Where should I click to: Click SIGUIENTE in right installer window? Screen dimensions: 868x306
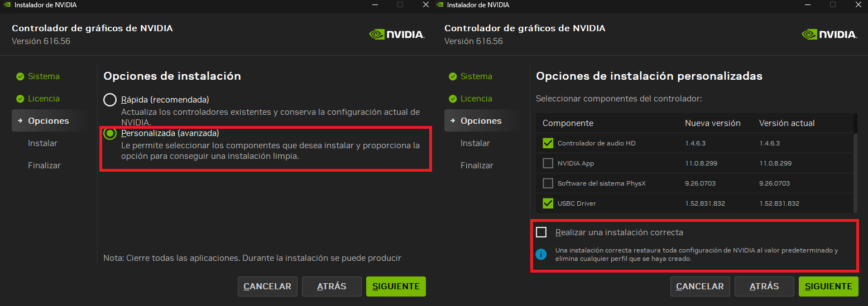pyautogui.click(x=828, y=286)
